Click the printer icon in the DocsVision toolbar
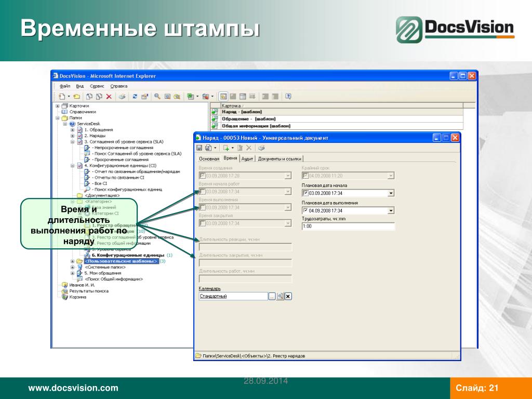The height and width of the screenshot is (399, 532). (x=122, y=97)
